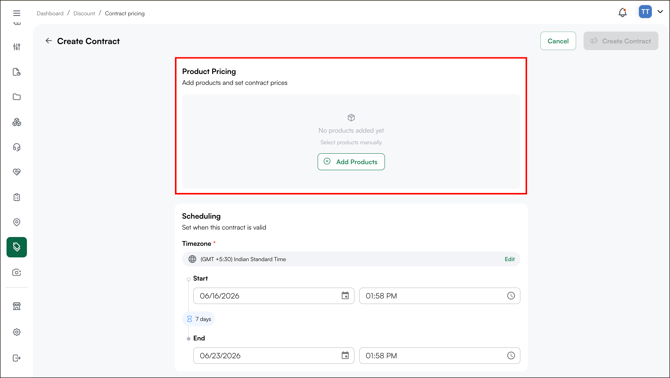Image resolution: width=670 pixels, height=378 pixels.
Task: Click the "Set when this contract is valid" text
Action: coord(224,228)
